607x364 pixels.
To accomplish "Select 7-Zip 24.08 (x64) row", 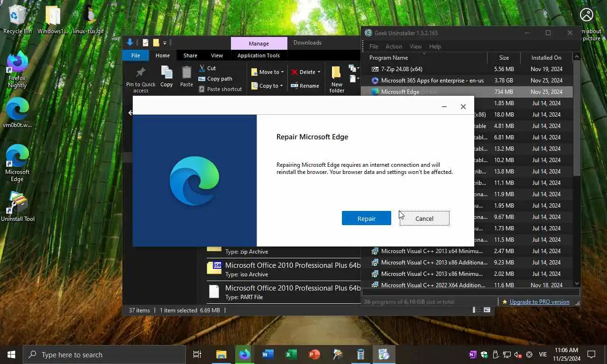I will pos(467,69).
